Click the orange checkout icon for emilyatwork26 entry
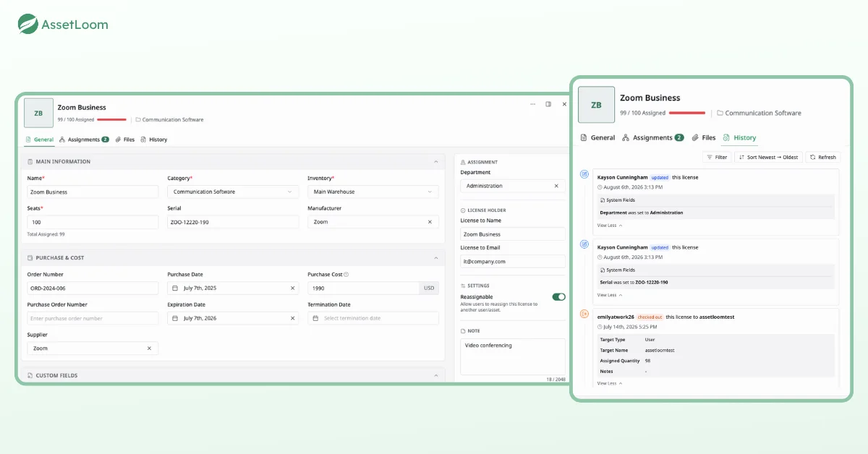Image resolution: width=868 pixels, height=454 pixels. [585, 314]
